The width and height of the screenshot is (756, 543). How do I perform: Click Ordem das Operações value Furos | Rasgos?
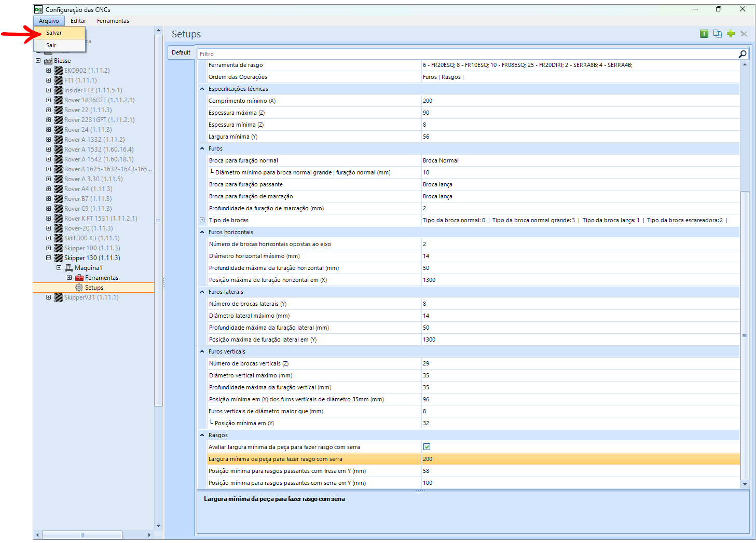pyautogui.click(x=581, y=77)
